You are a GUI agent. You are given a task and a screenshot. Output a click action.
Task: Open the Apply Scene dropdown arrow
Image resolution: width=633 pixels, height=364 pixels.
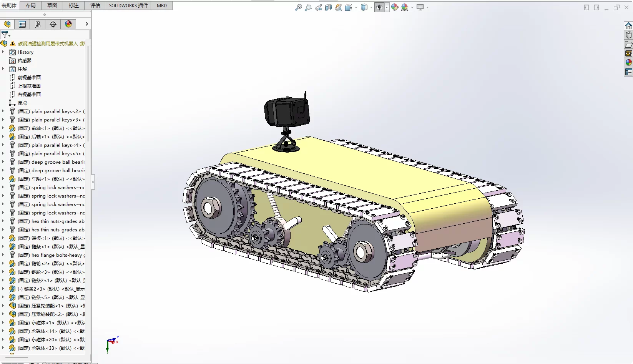click(x=412, y=7)
